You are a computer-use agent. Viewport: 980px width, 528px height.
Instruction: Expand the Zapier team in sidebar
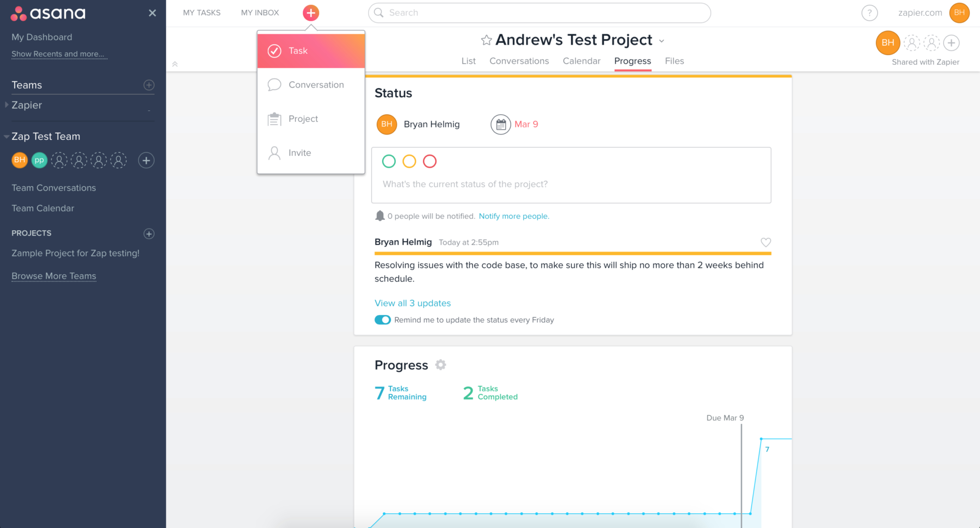pyautogui.click(x=7, y=105)
